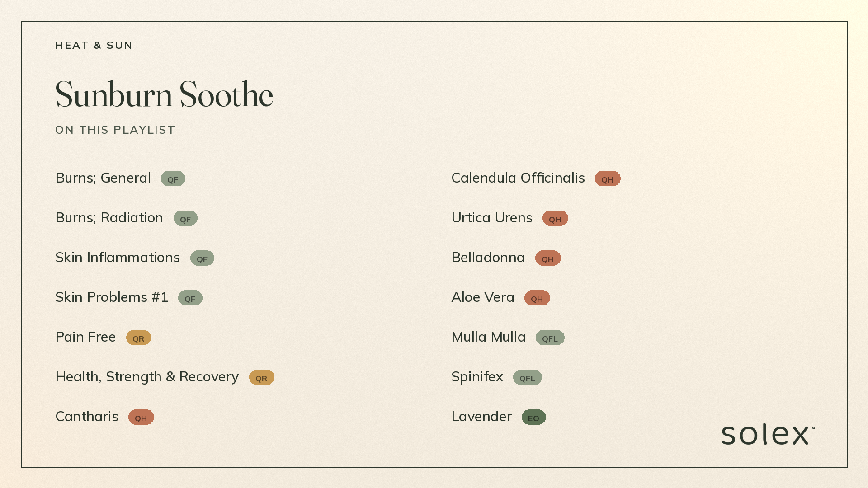Click the QF badge beside Burns; General
Screen dimensions: 868x488
click(x=173, y=178)
